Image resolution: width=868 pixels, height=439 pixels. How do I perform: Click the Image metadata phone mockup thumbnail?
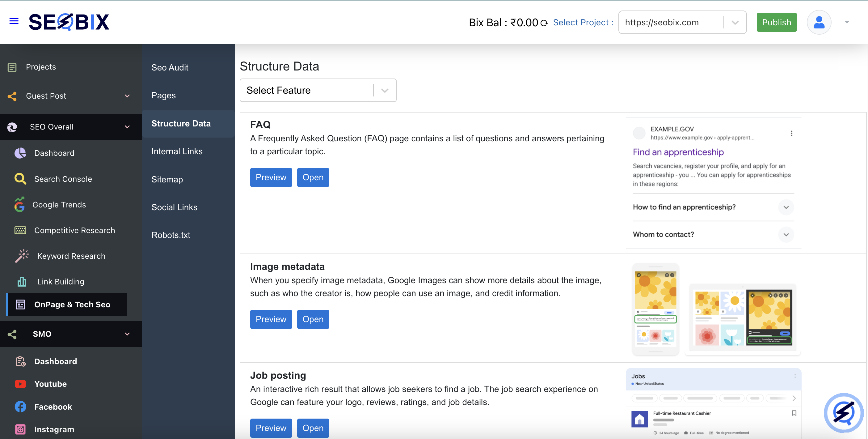click(655, 309)
